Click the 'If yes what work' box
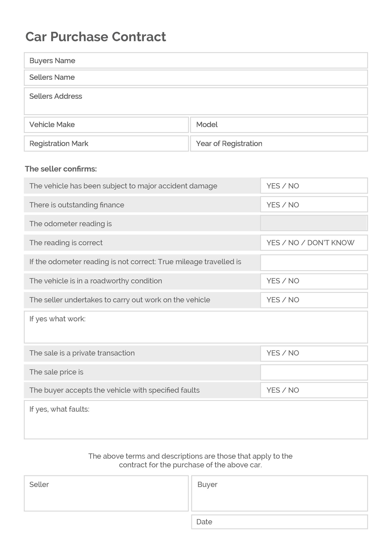Viewport: 392px width, 555px height. coord(196,327)
